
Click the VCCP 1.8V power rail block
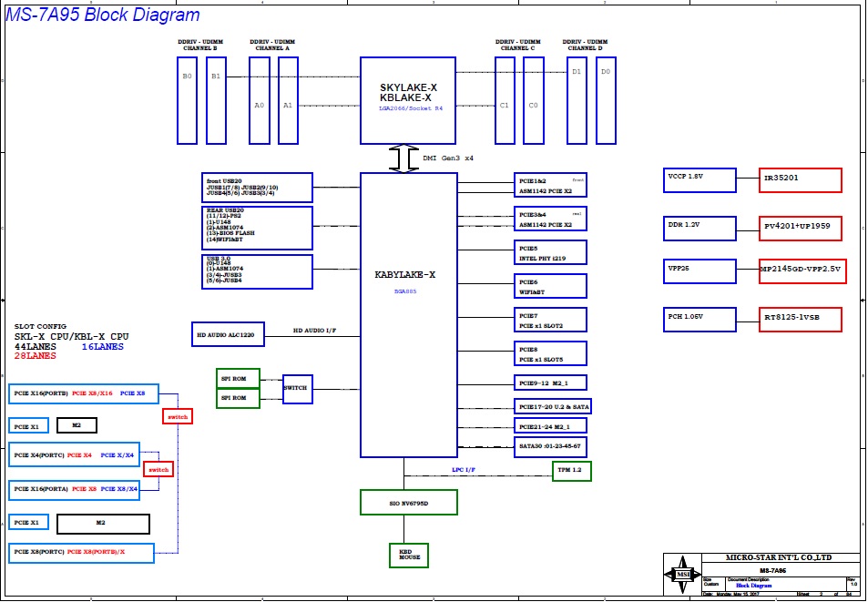[x=700, y=180]
